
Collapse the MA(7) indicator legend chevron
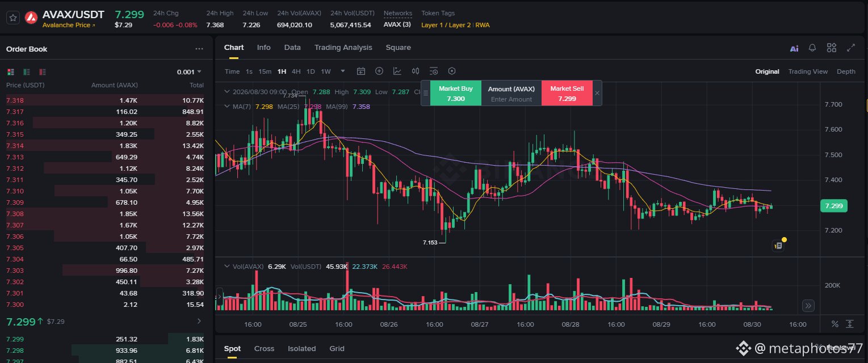[x=228, y=106]
